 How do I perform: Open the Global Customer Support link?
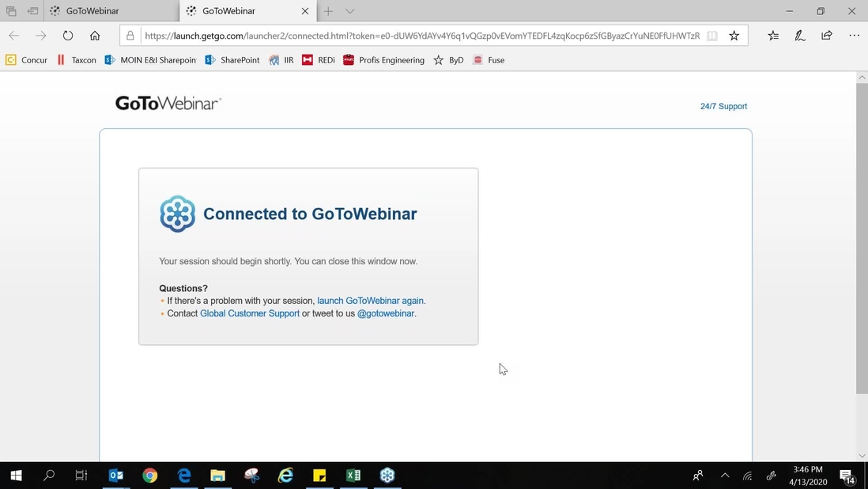250,313
